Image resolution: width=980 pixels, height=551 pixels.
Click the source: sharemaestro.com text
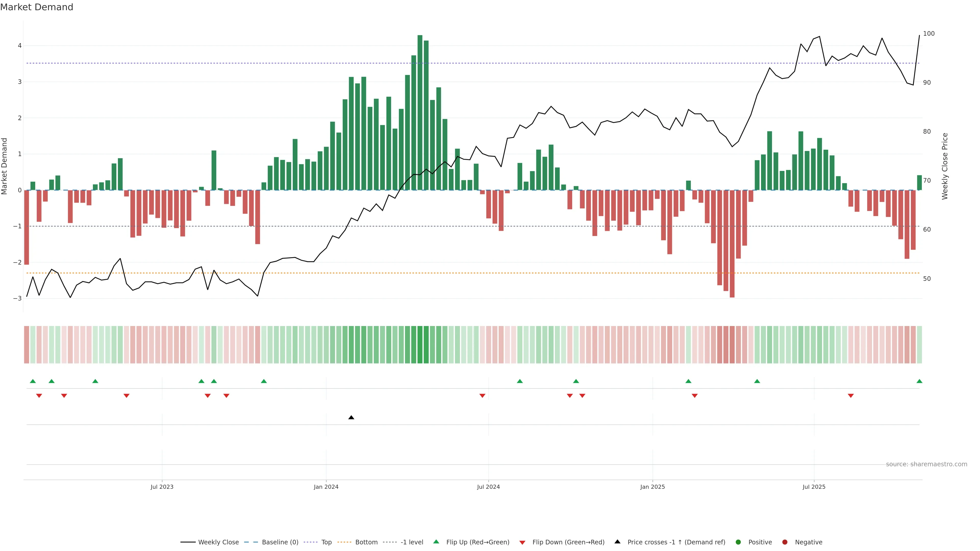[926, 464]
